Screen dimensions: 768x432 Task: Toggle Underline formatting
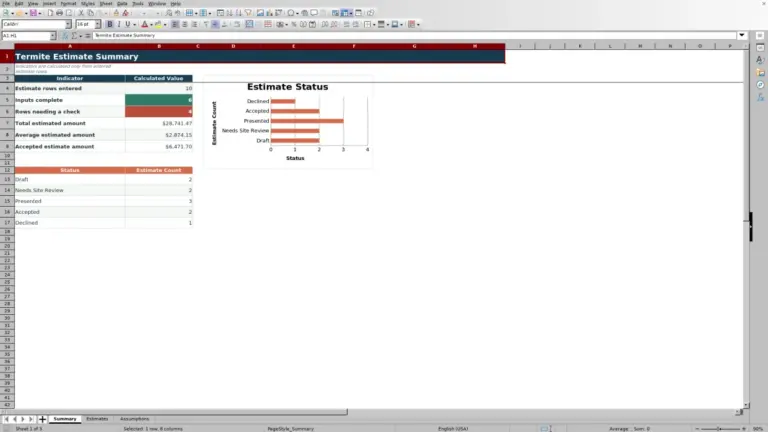(x=128, y=24)
